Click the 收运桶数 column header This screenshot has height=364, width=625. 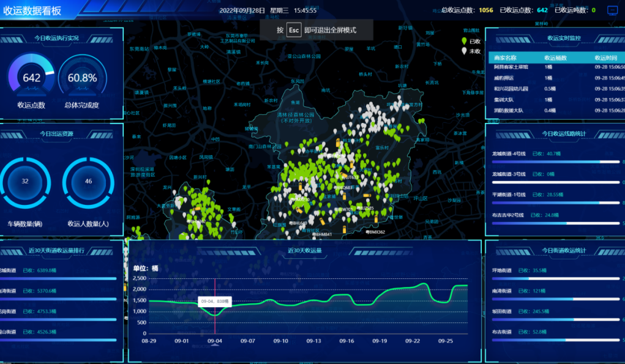point(556,58)
